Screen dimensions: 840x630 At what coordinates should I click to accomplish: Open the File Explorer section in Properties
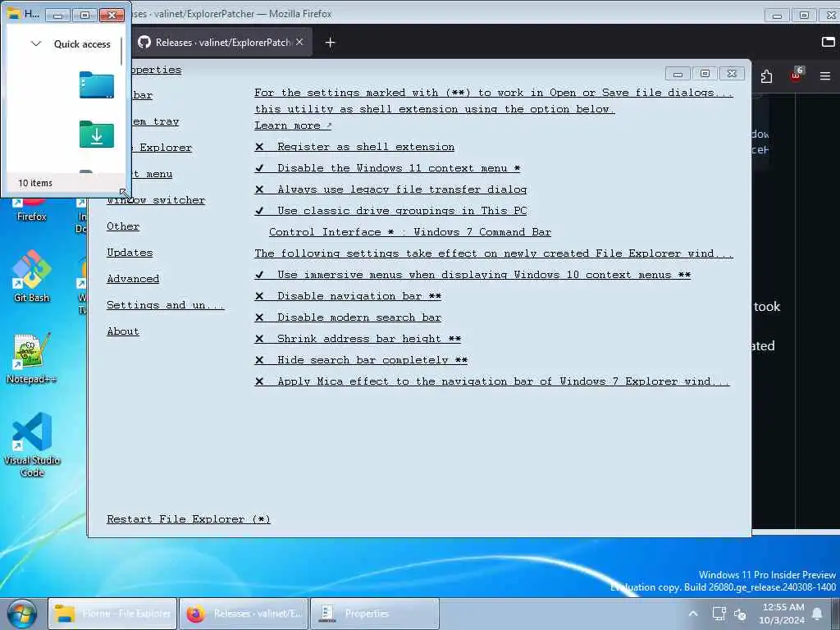coord(162,148)
